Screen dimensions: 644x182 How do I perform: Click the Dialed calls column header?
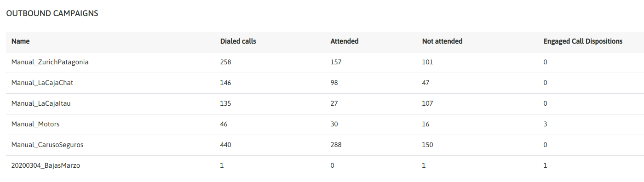pos(238,41)
